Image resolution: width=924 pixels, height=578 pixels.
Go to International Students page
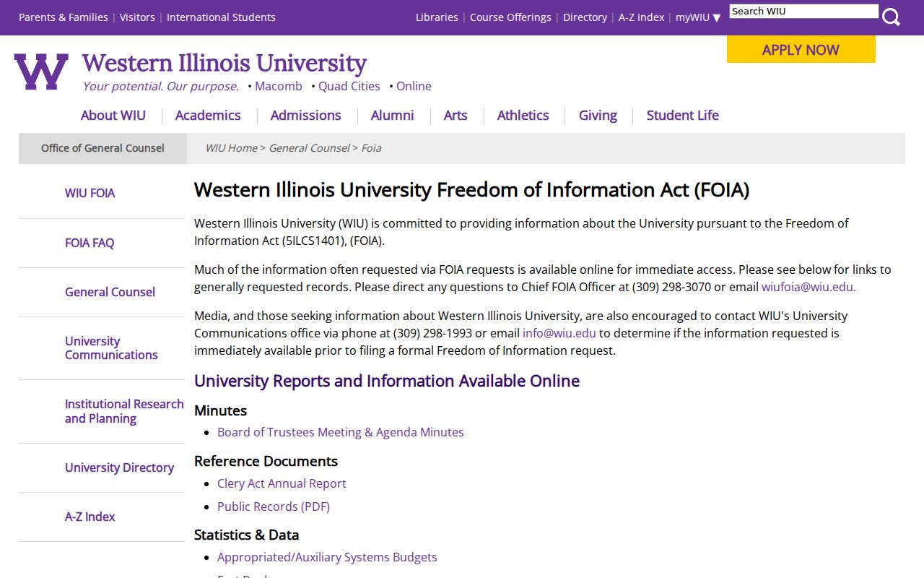pyautogui.click(x=221, y=17)
